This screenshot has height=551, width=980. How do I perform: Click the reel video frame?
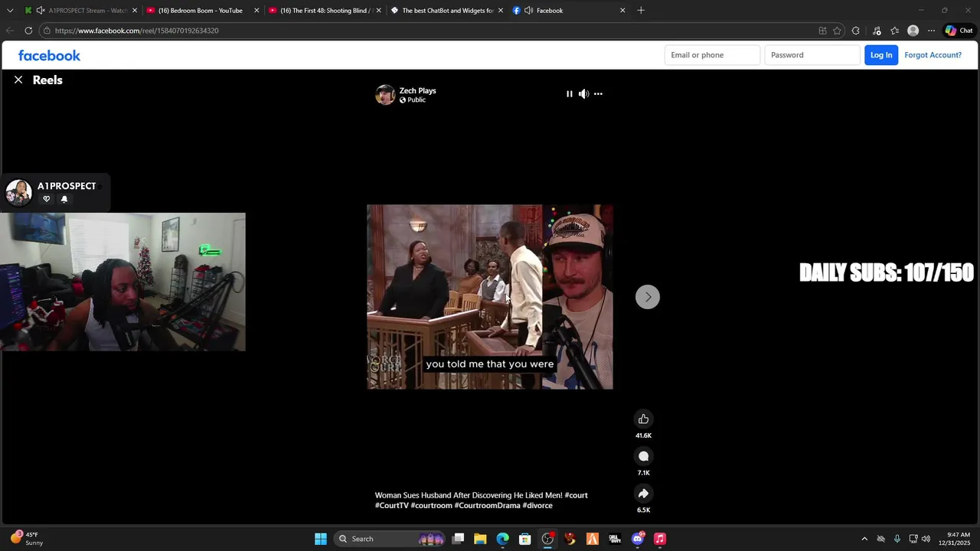click(x=490, y=297)
